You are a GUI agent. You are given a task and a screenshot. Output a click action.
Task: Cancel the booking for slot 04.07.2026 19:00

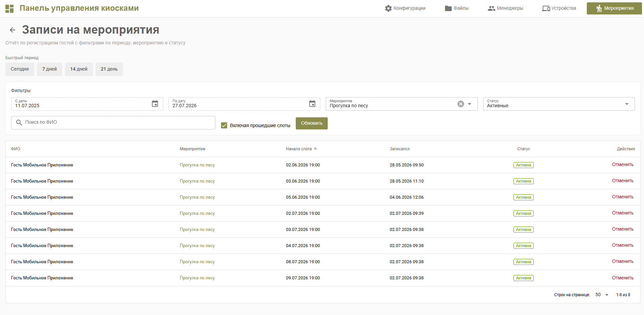tap(623, 245)
